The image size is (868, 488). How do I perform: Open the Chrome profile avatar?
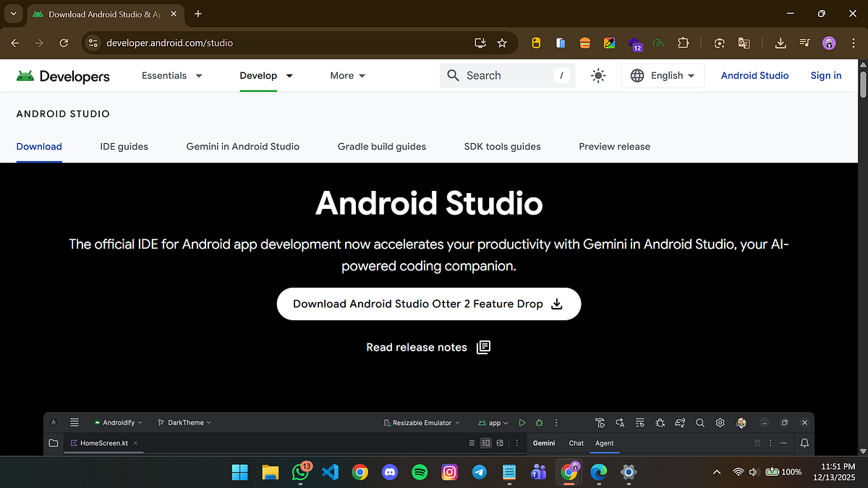[x=829, y=43]
